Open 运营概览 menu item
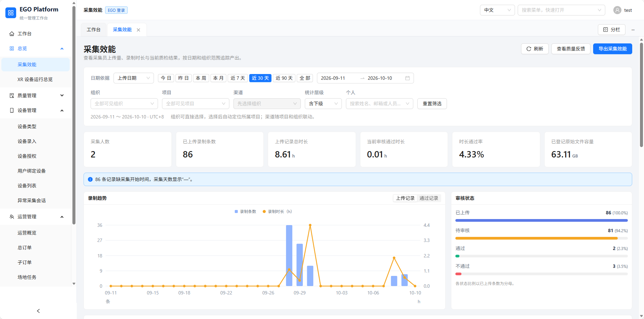This screenshot has height=319, width=644. [35, 233]
